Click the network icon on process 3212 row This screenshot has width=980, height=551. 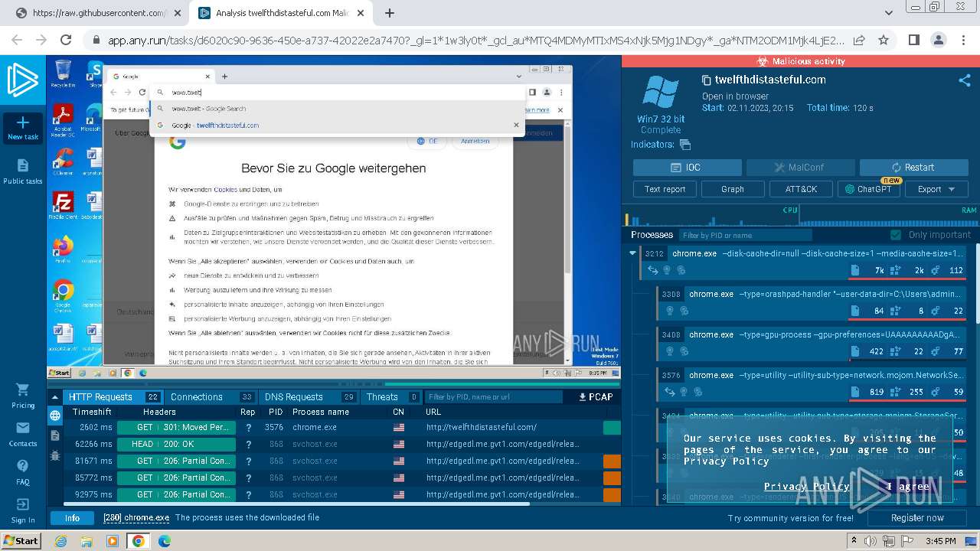(652, 270)
